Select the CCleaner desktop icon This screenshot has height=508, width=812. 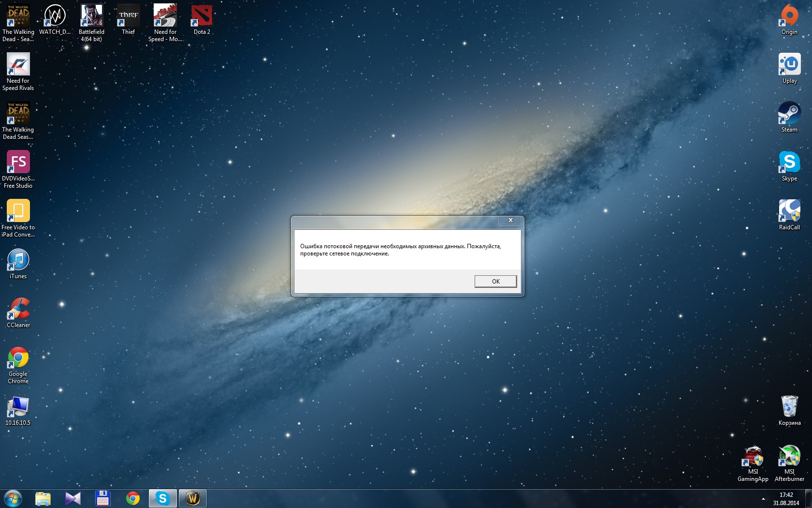tap(18, 313)
